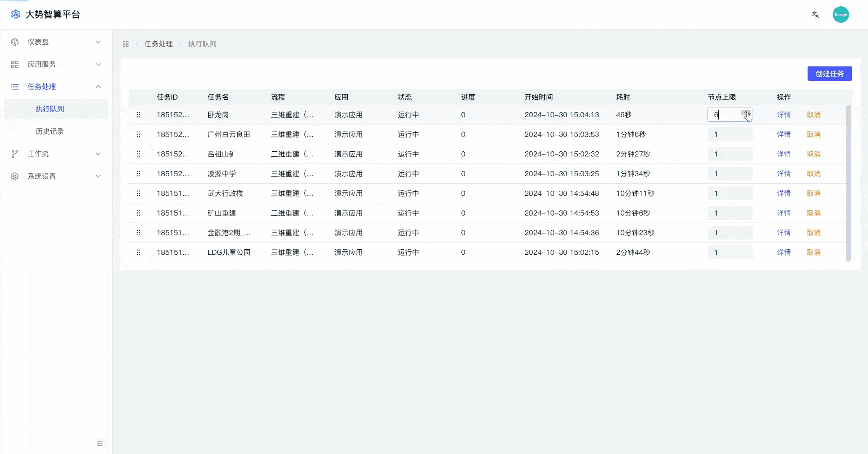Viewport: 868px width, 454px height.
Task: Click the language translate icon
Action: (x=815, y=15)
